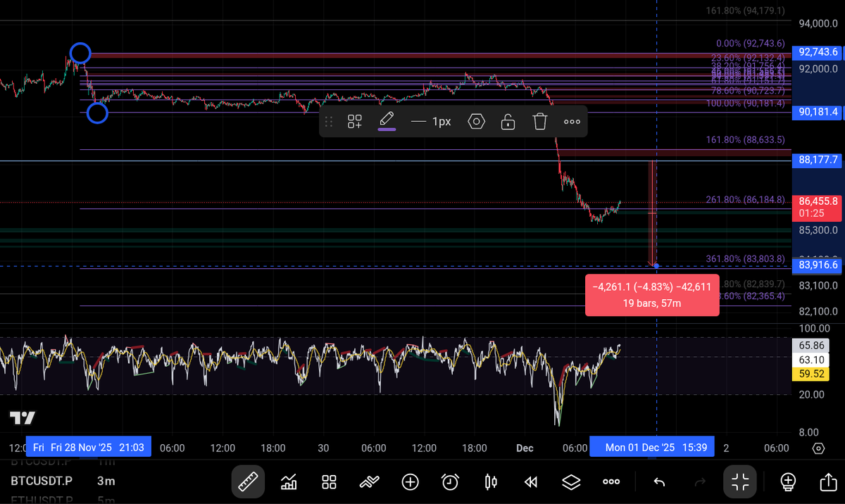Screen dimensions: 845x504
Task: Tap the Mon 01 Dec '25 15:39 time label
Action: tap(651, 448)
